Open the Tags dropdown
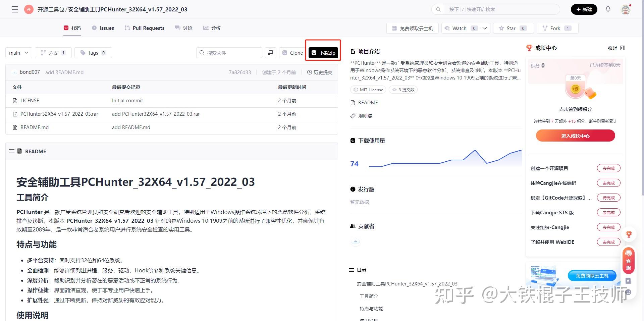Viewport: 644px width, 321px height. (x=93, y=52)
